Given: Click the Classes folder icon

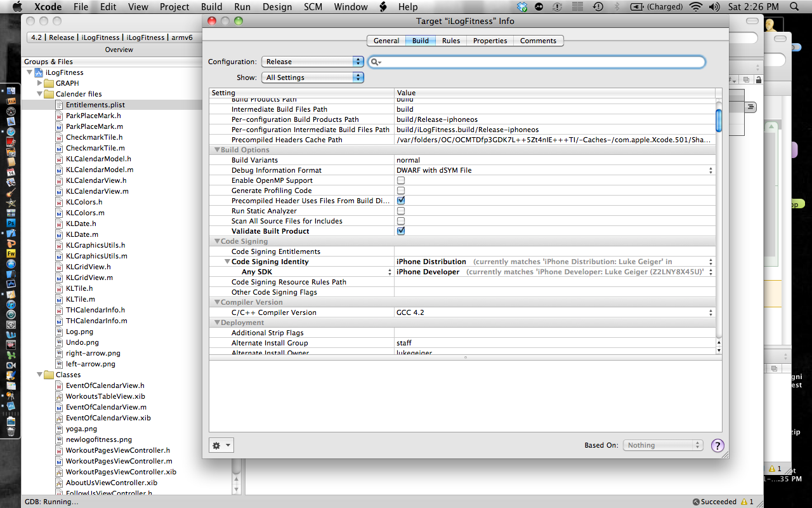Looking at the screenshot, I should point(49,375).
